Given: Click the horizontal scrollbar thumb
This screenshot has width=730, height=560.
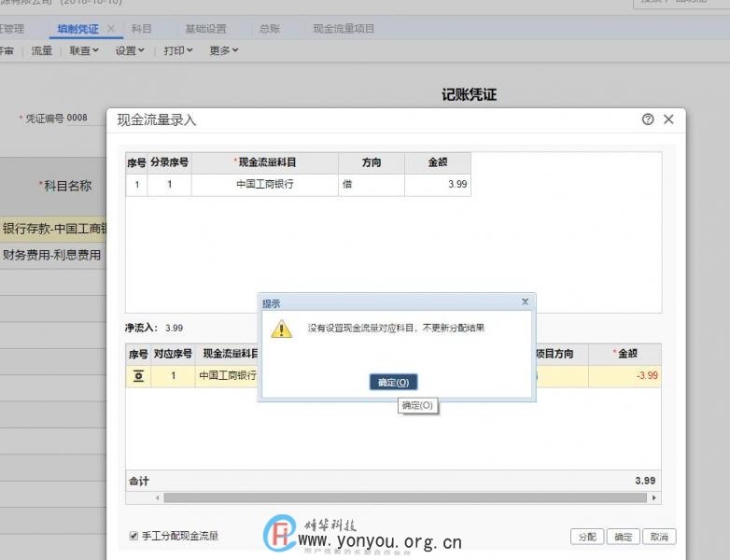Looking at the screenshot, I should [x=405, y=497].
